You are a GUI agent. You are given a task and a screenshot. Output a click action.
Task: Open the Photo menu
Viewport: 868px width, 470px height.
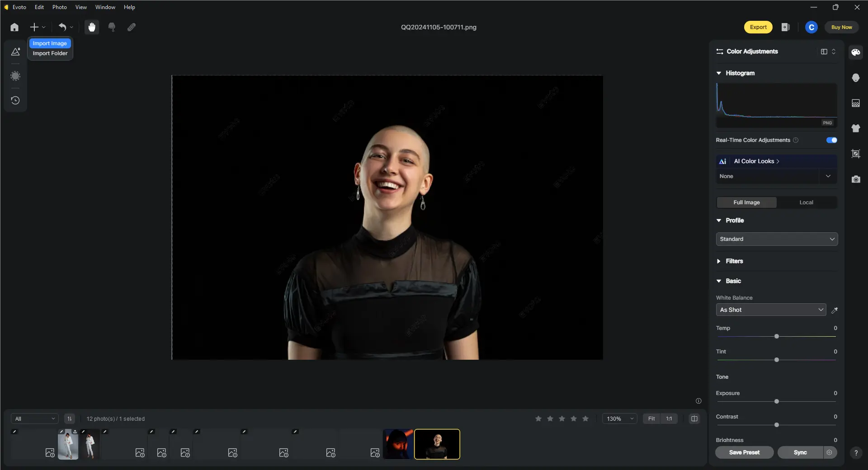59,7
